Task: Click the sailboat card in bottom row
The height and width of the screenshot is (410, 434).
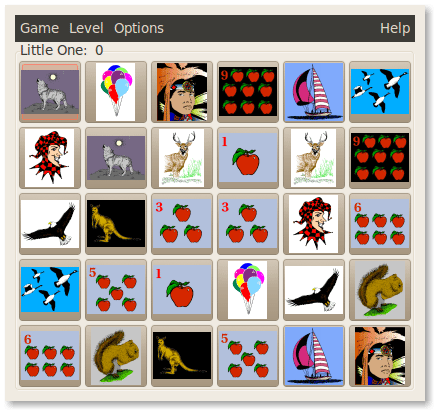Action: [314, 356]
